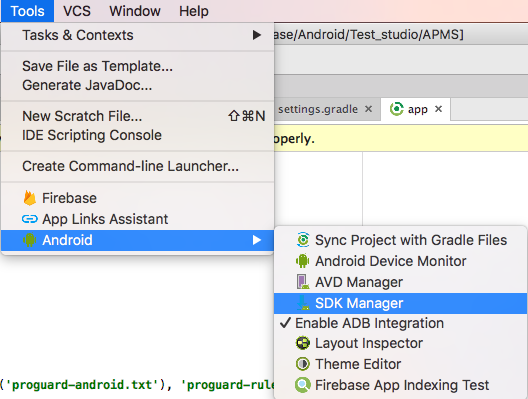Open AVD Manager
Image resolution: width=528 pixels, height=399 pixels.
point(401,282)
